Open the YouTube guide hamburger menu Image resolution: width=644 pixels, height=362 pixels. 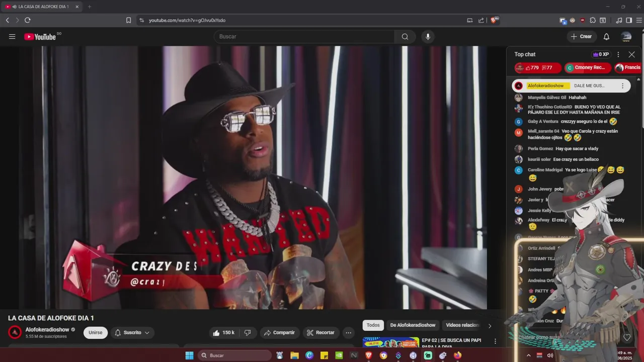point(12,36)
